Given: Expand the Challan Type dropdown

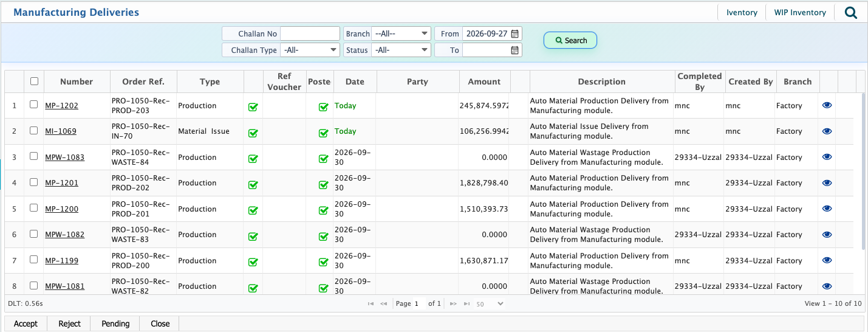Looking at the screenshot, I should [310, 50].
